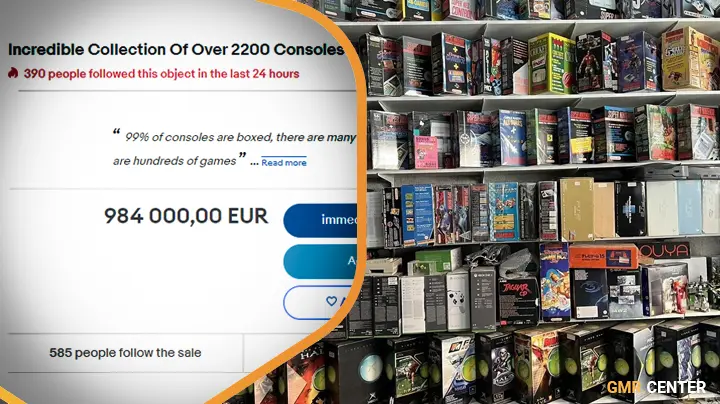Screen dimensions: 720x404
Task: Click the red OUYA box on the shelf
Action: [664, 251]
